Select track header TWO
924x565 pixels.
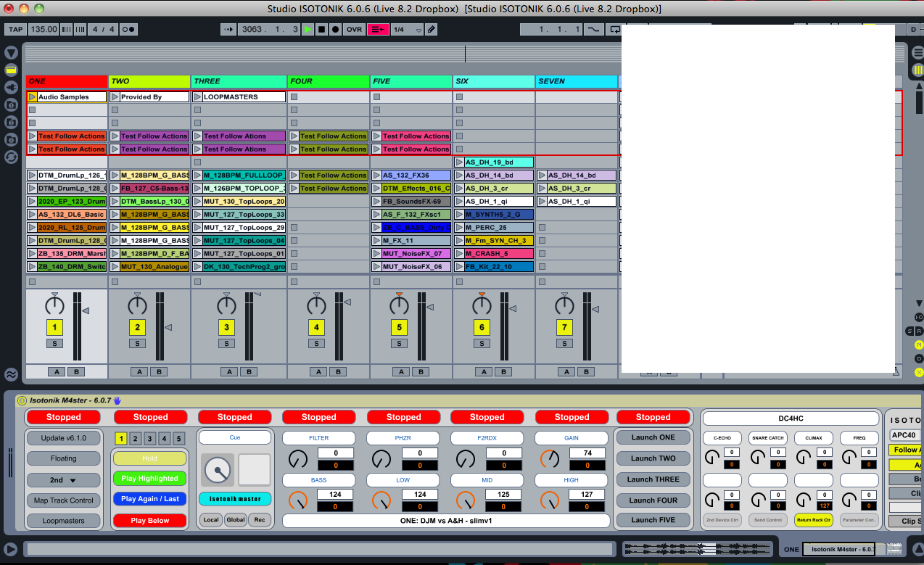[149, 81]
